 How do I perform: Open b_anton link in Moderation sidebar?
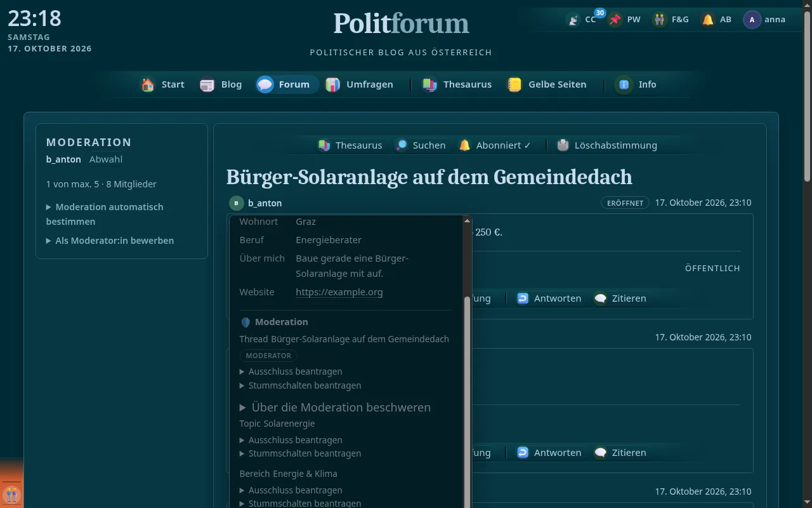coord(63,159)
